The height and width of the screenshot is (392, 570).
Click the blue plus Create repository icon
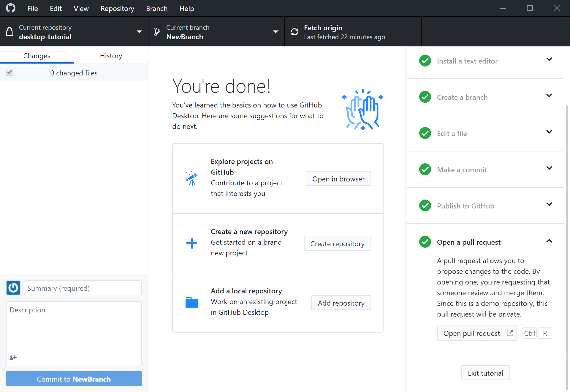point(191,243)
